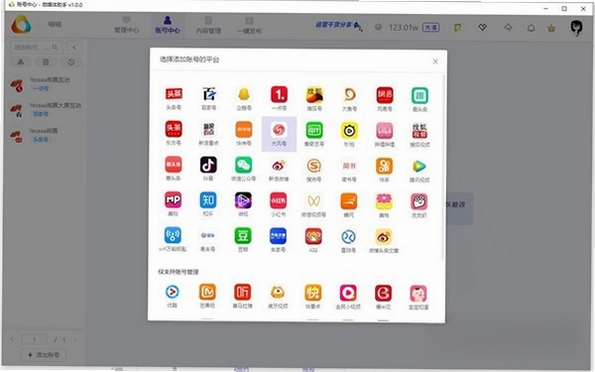
Task: Choose the 美拍 MP icon
Action: (x=173, y=200)
